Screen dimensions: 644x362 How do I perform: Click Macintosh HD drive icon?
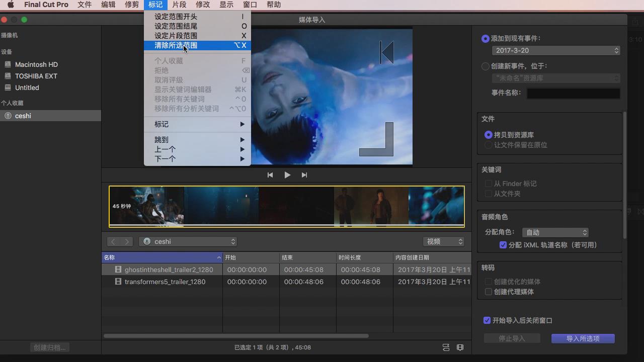8,64
